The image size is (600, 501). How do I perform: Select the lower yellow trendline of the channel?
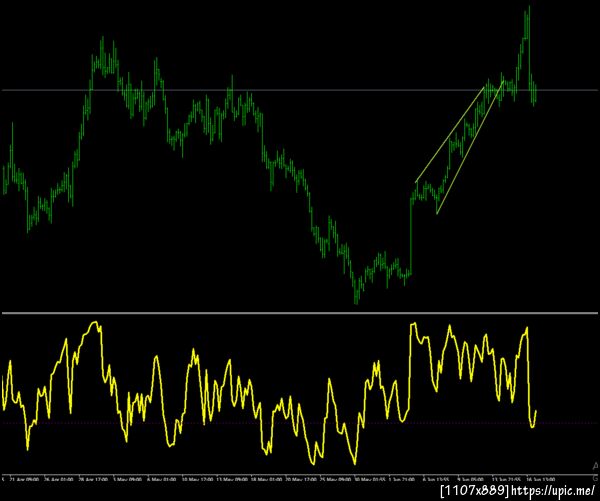(x=470, y=147)
